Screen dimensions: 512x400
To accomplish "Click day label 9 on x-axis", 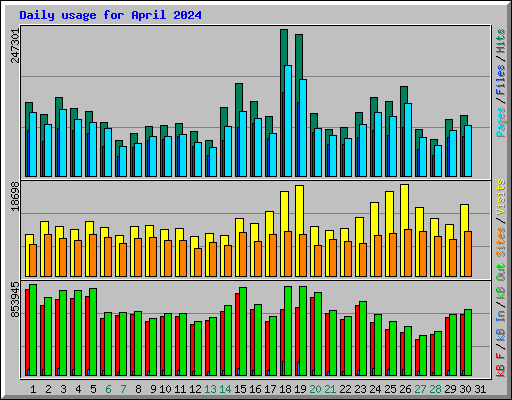I will tap(153, 389).
